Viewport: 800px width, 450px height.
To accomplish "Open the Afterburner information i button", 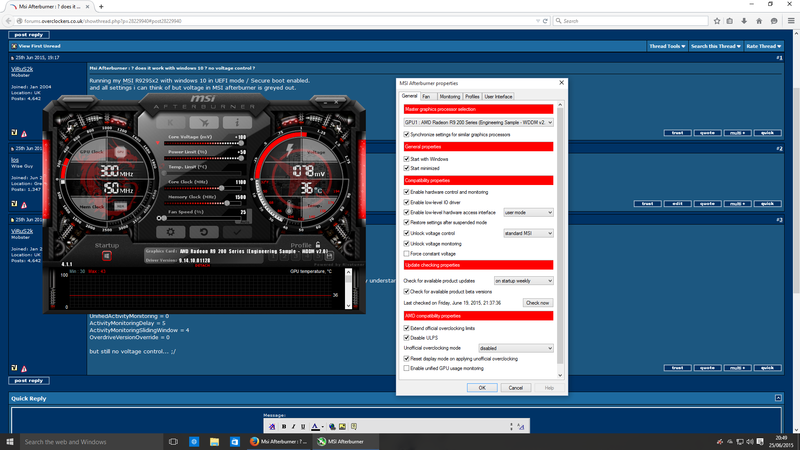I will (x=237, y=122).
